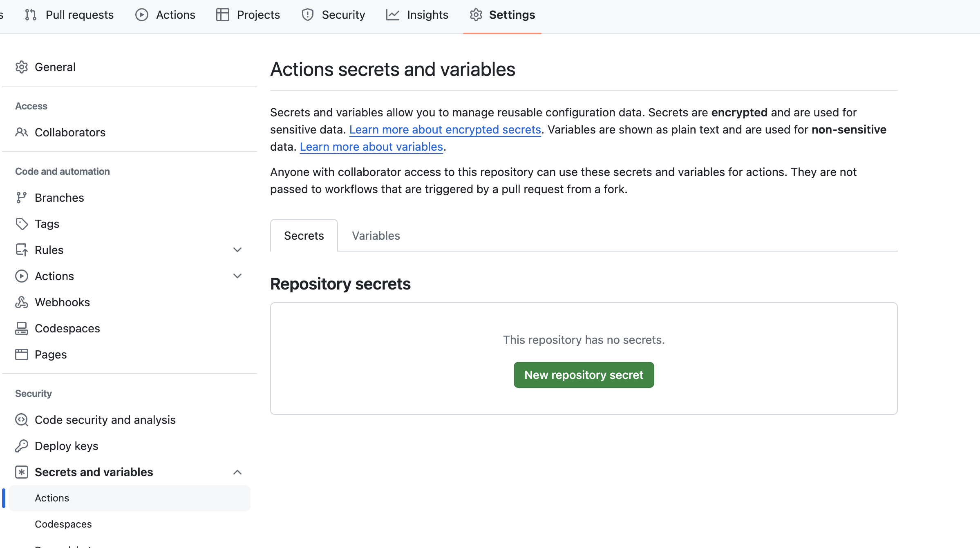Select the Secrets tab
The width and height of the screenshot is (980, 548).
point(304,235)
